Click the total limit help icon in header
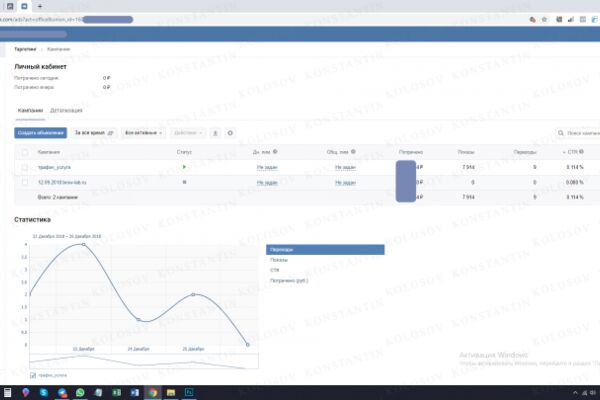The image size is (600, 400). click(x=353, y=152)
